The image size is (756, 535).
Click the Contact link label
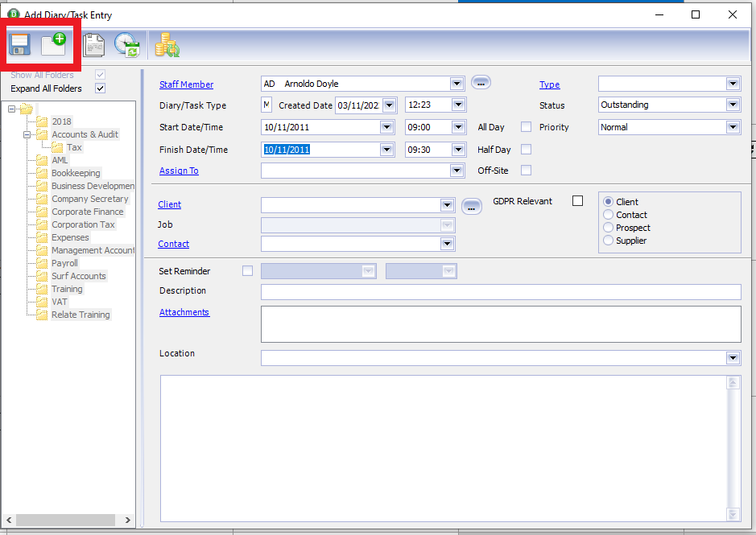tap(173, 244)
